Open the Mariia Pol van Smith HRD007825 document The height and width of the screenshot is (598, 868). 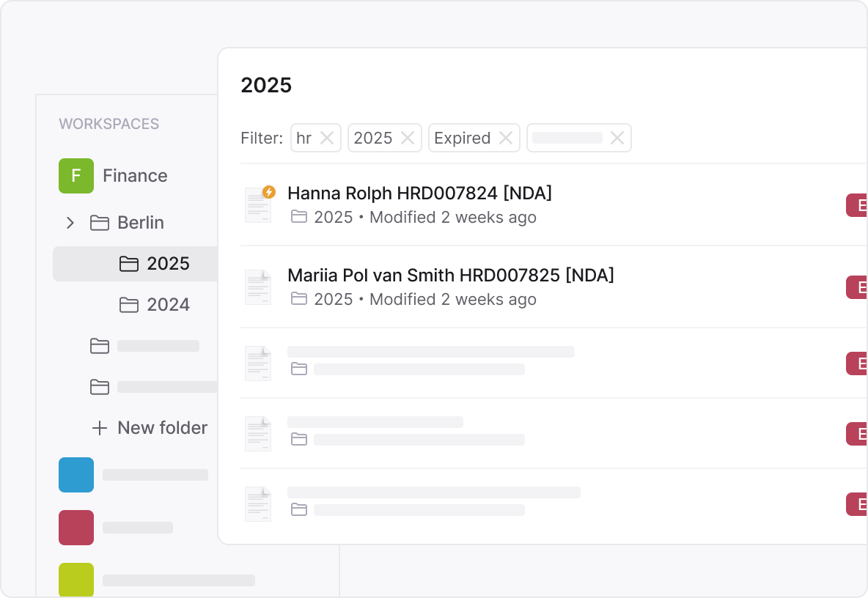(x=450, y=275)
